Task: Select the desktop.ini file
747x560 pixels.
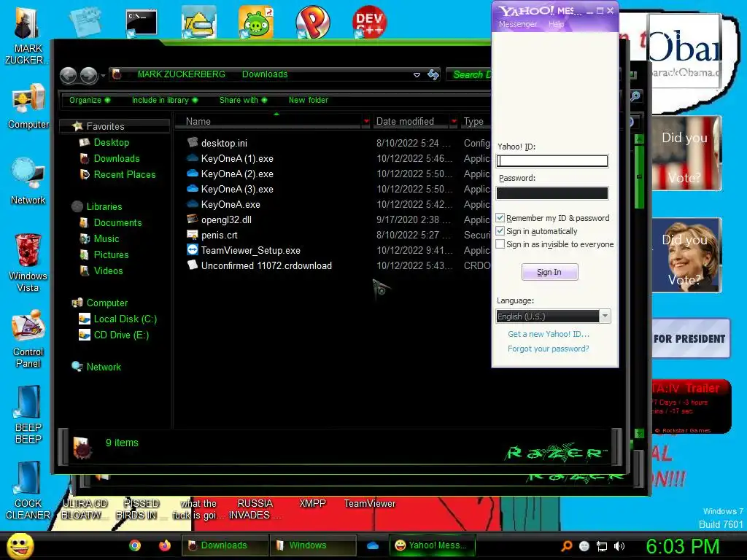Action: coord(224,143)
